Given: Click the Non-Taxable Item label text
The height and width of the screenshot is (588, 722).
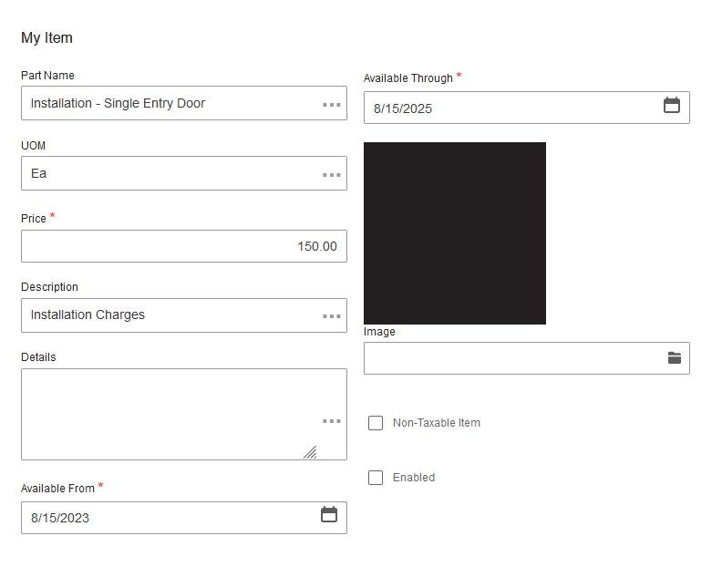Looking at the screenshot, I should coord(437,423).
